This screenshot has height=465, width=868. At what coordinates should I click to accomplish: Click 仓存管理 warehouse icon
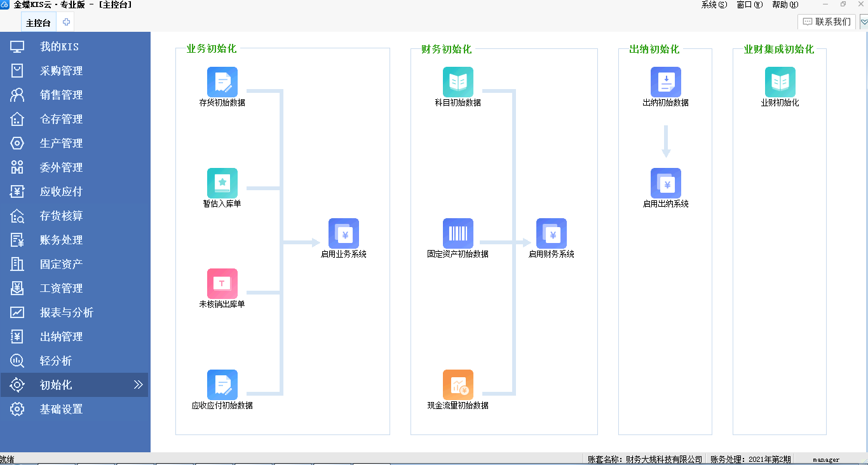17,119
